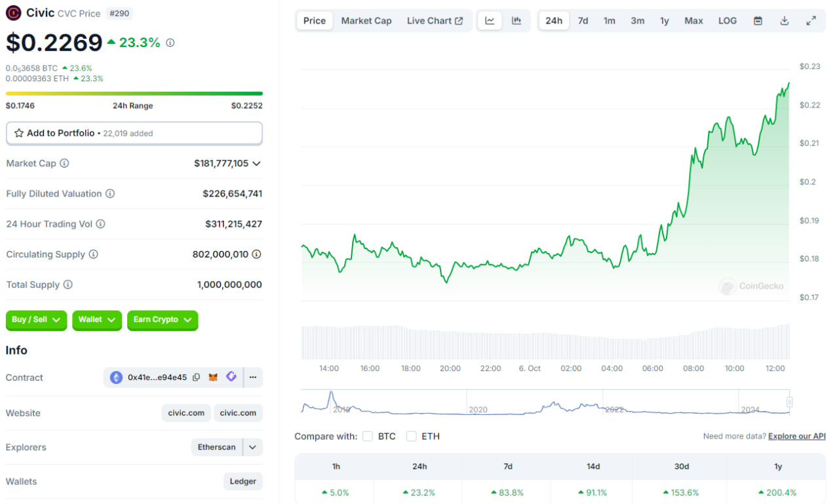Click the contract address 0x41e...e94e45
This screenshot has height=504, width=839.
point(157,378)
